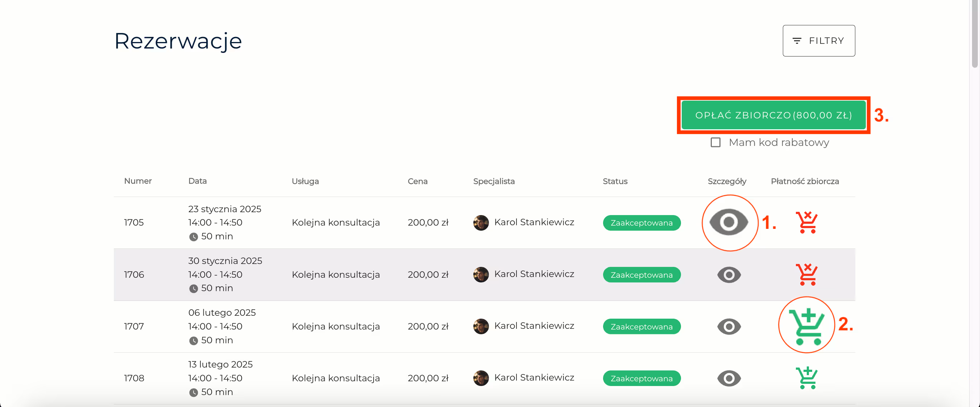Click the Status column header

point(615,181)
